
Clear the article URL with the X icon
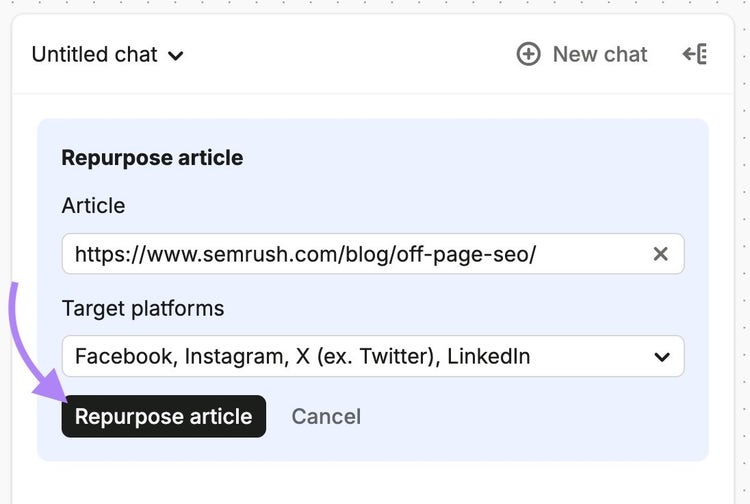[661, 254]
